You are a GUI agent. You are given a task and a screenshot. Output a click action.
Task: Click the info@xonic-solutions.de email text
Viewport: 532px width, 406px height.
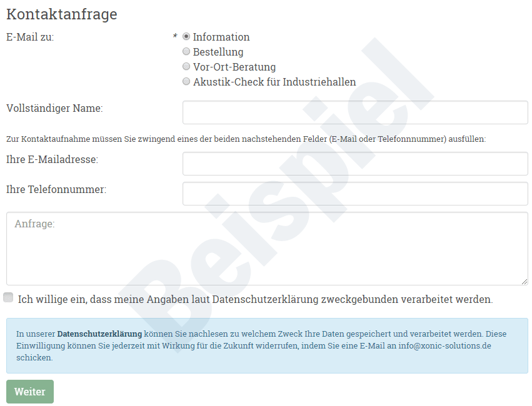coord(444,345)
